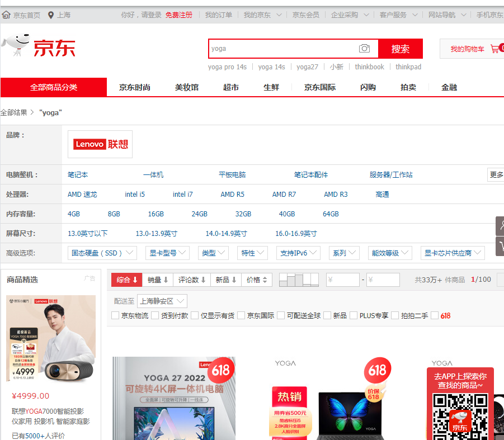Enable 仅显示有货 checkbox
This screenshot has width=504, height=440.
tap(195, 315)
